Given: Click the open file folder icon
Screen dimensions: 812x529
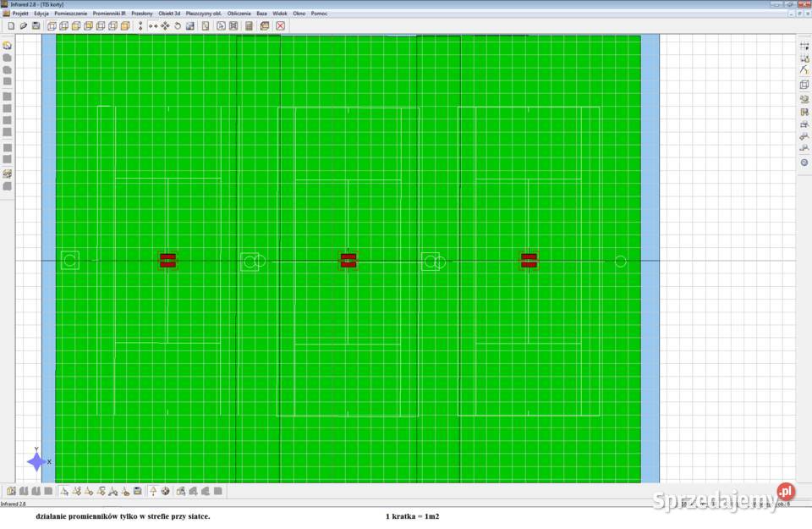Looking at the screenshot, I should click(x=24, y=26).
